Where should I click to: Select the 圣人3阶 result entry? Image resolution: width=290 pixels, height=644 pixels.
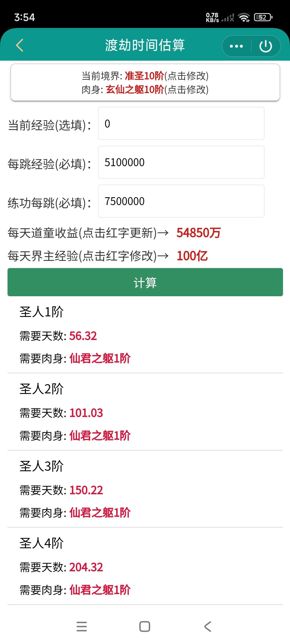pyautogui.click(x=145, y=489)
